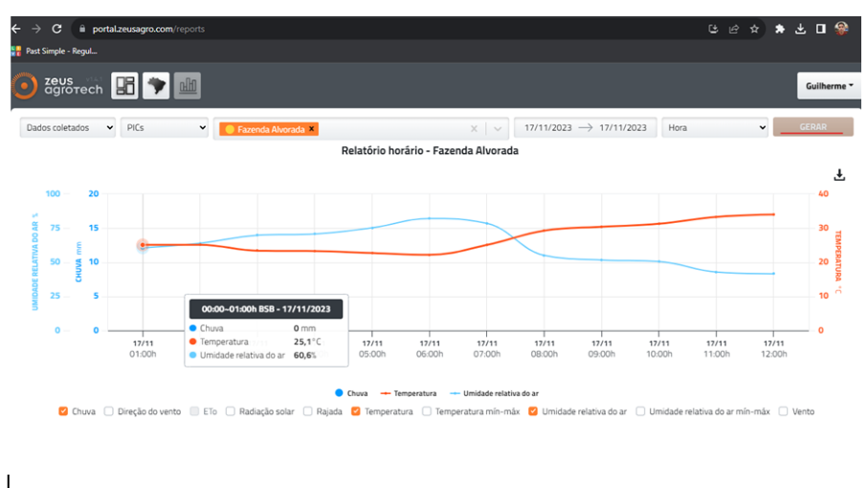Bookmark this page with the star icon
Viewport: 868px width, 488px height.
point(754,29)
